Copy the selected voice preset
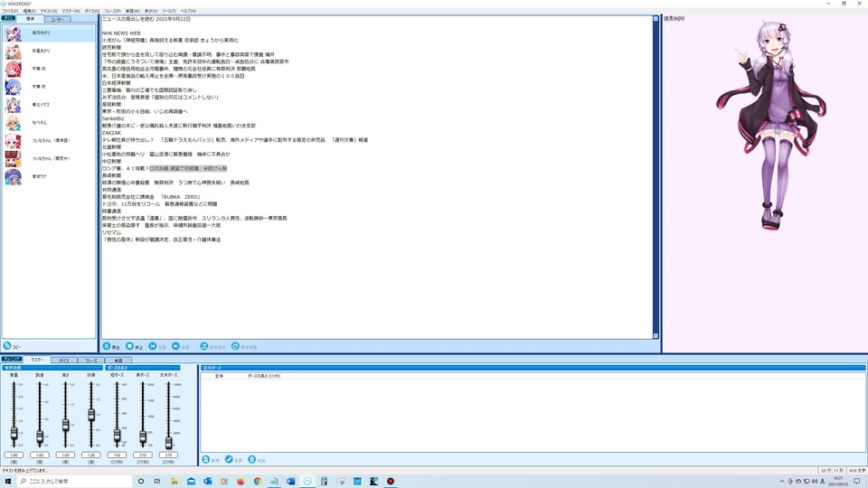The width and height of the screenshot is (868, 488). point(12,346)
